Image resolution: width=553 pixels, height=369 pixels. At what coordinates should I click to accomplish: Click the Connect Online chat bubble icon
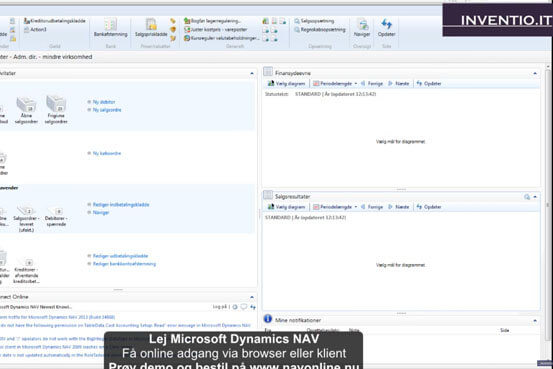point(243,307)
